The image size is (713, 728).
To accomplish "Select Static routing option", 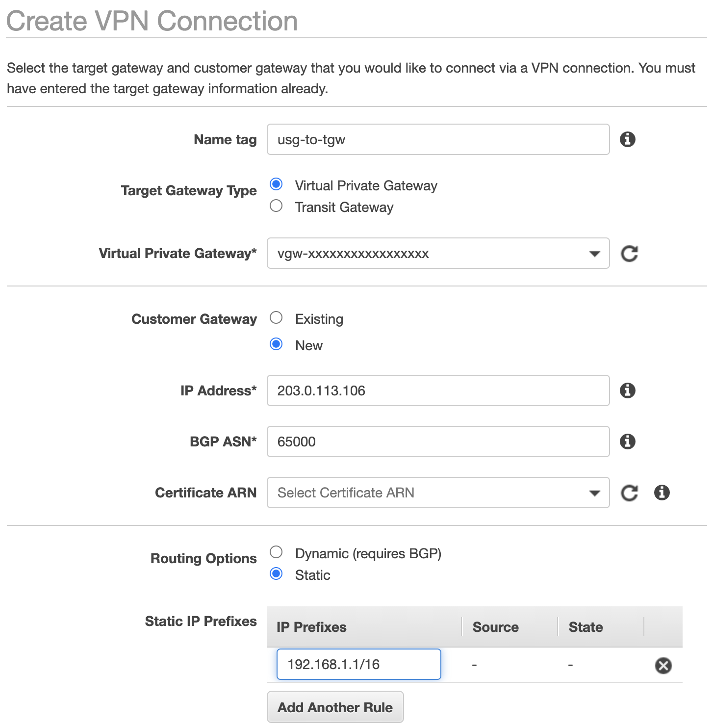I will pyautogui.click(x=276, y=573).
